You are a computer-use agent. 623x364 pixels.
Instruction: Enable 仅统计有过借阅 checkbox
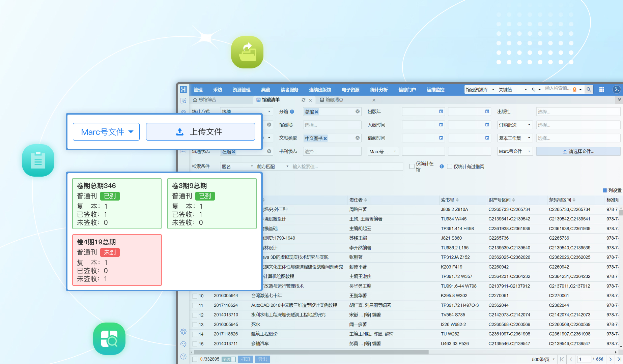449,166
